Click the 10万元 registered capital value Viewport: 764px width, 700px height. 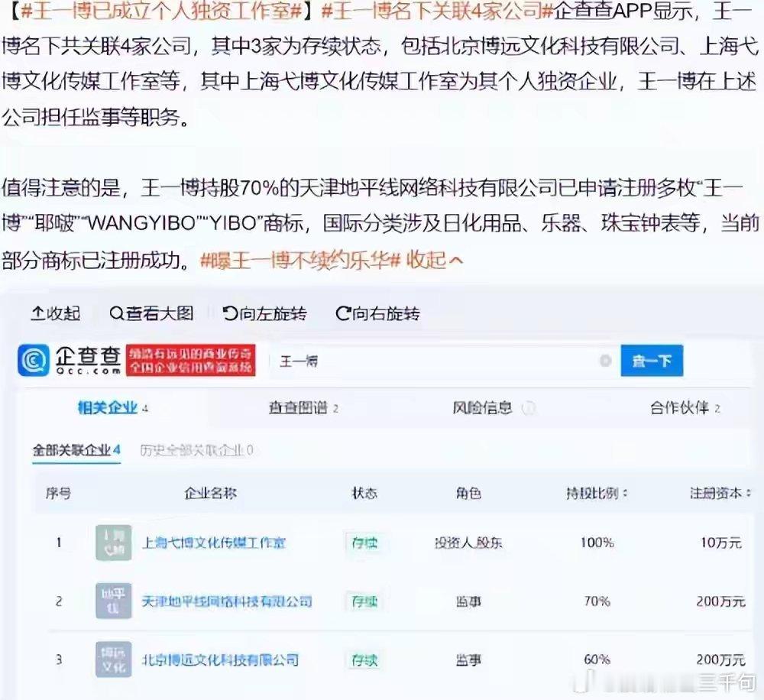[720, 543]
